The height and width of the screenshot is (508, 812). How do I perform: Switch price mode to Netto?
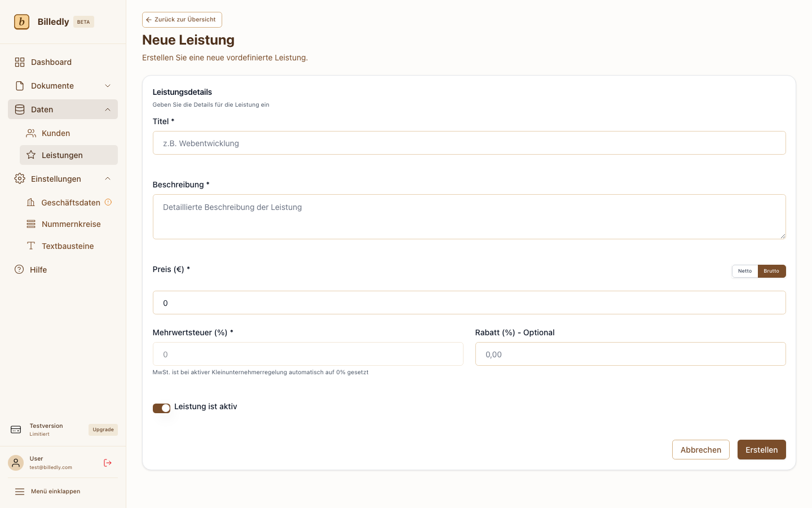pos(744,271)
